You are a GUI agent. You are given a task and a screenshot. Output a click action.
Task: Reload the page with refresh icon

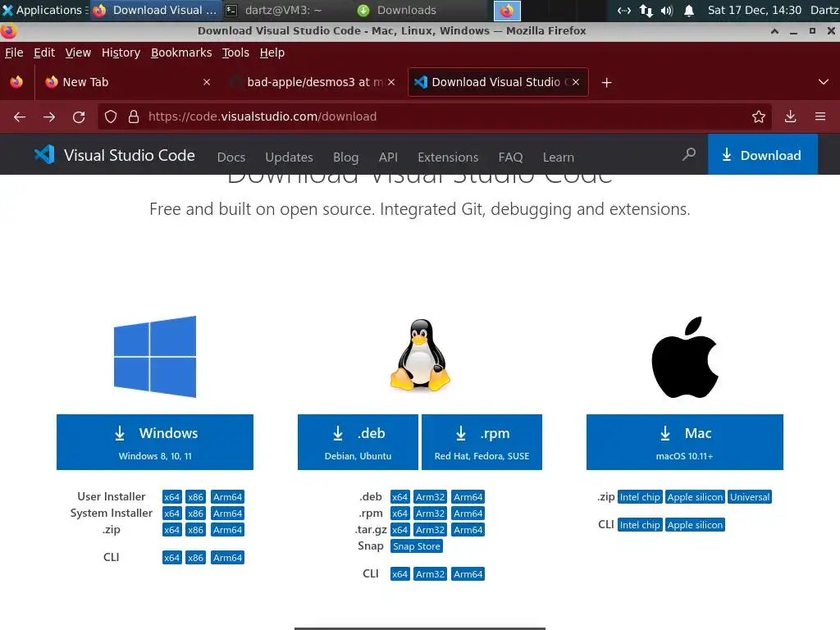click(x=79, y=116)
